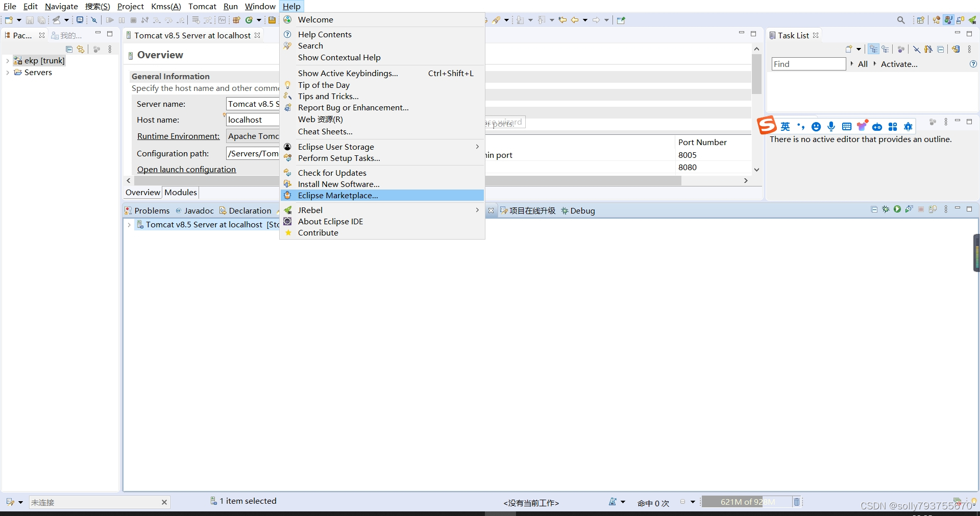The width and height of the screenshot is (980, 516).
Task: Click the Save toolbar icon
Action: (30, 20)
